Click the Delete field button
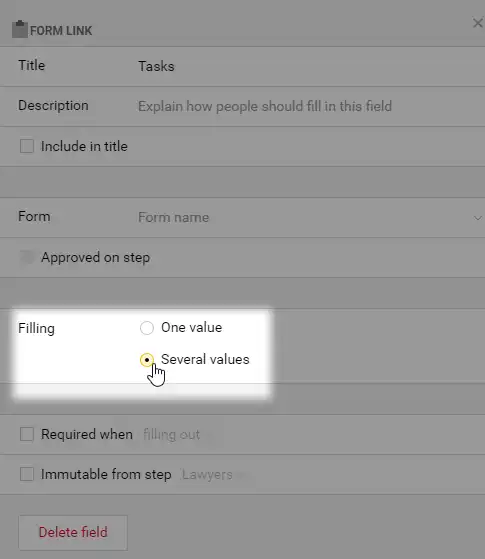This screenshot has height=559, width=485. (x=73, y=532)
